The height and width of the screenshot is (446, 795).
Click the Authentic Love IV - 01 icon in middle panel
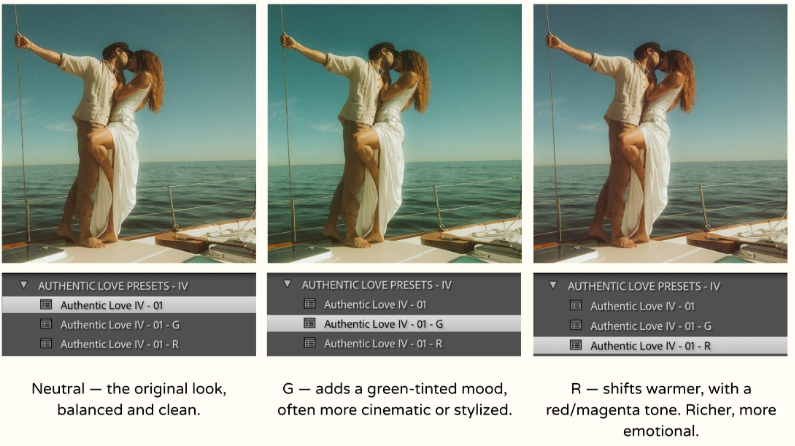(x=309, y=304)
